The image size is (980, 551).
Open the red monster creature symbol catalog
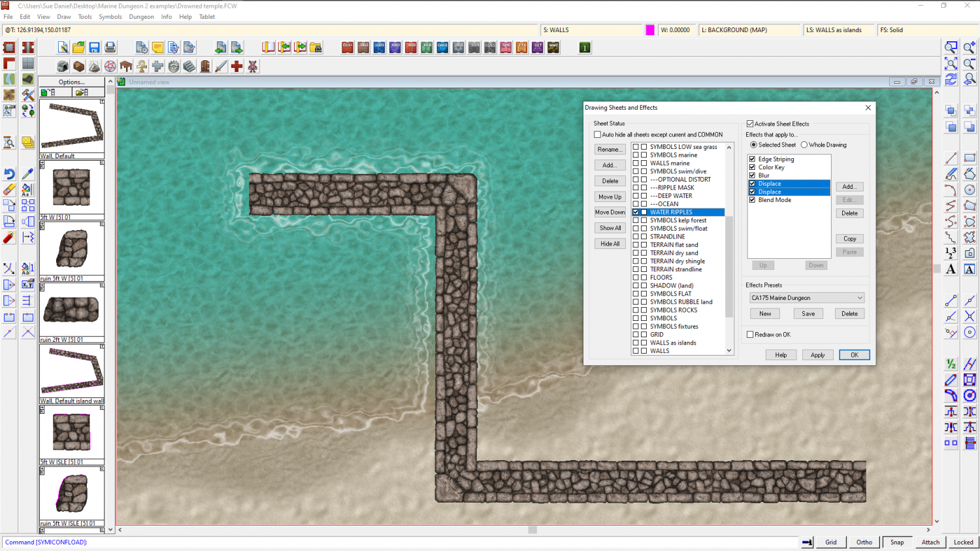pyautogui.click(x=253, y=66)
